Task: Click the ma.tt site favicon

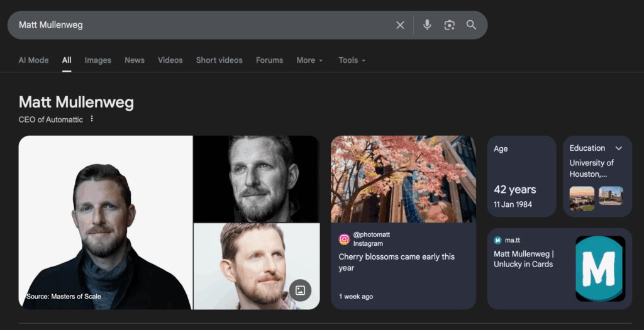Action: click(497, 240)
